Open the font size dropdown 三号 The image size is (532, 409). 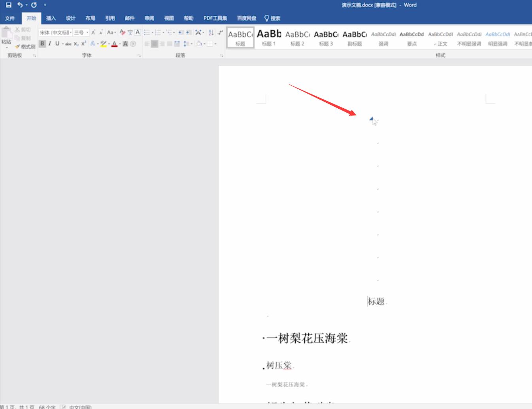tap(81, 32)
